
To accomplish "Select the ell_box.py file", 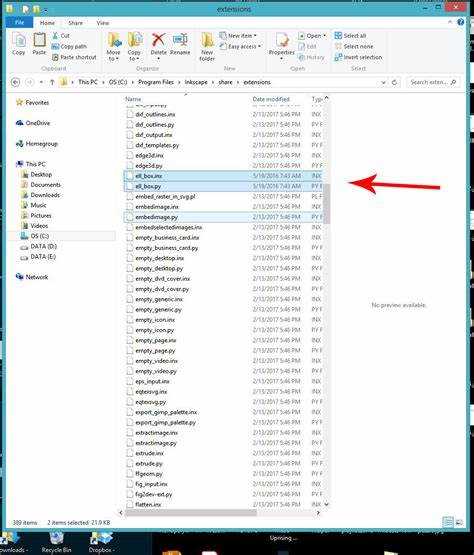I will point(223,186).
